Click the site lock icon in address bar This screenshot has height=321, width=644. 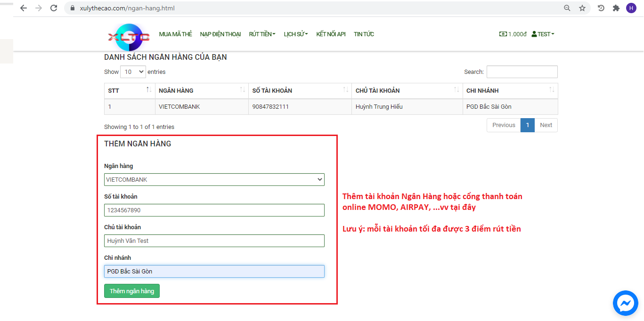[72, 8]
